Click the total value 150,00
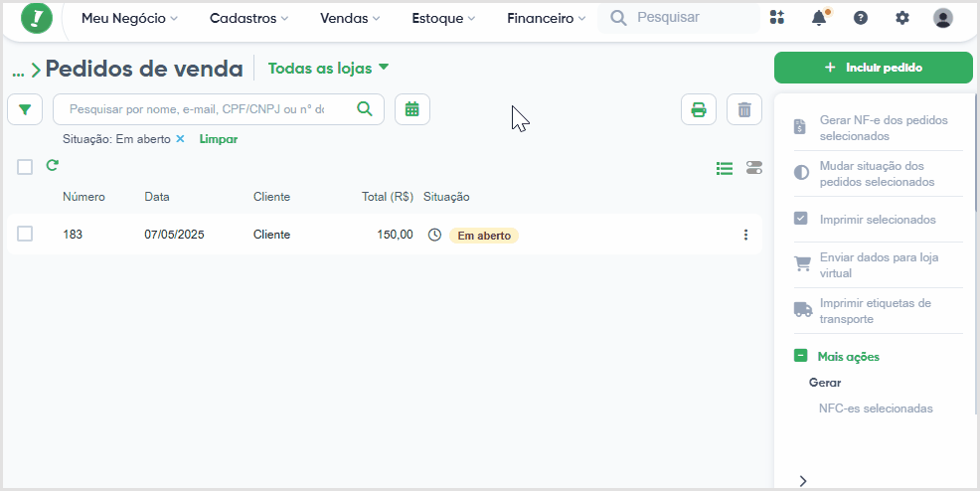980x491 pixels. tap(395, 235)
